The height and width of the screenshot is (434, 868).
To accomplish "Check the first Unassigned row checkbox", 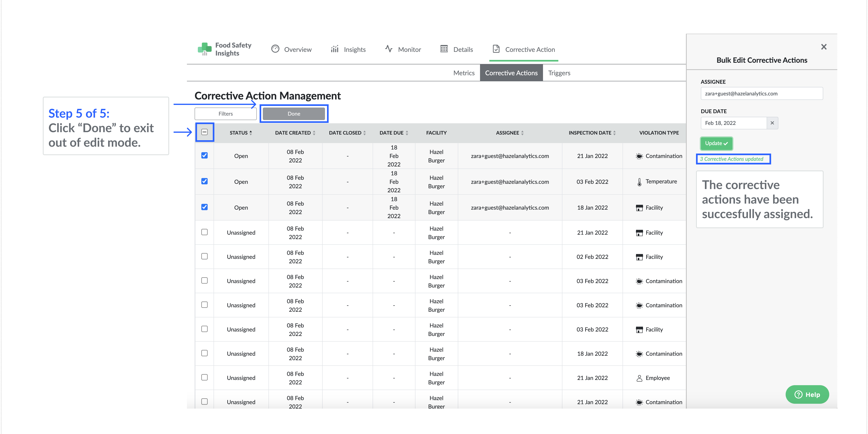I will pos(204,232).
